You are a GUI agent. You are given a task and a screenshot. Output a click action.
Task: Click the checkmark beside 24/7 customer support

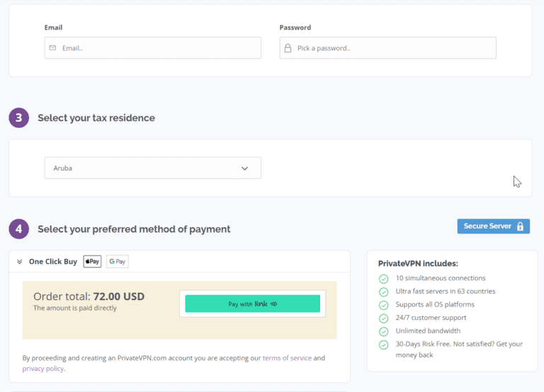384,318
